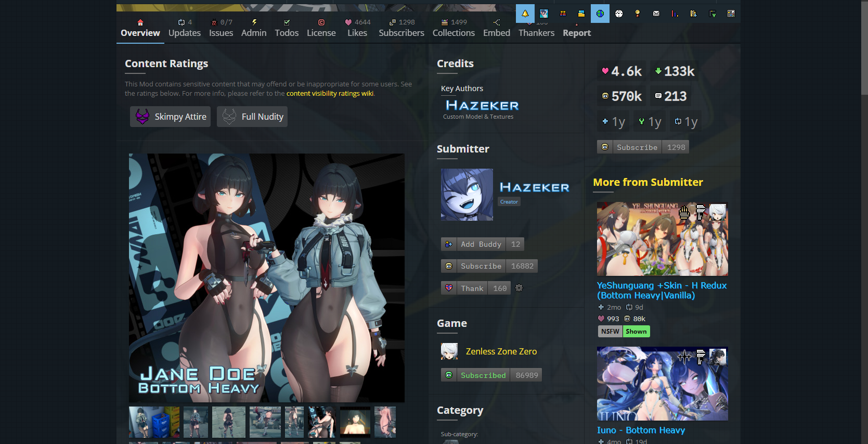
Task: Click the 80k views on YeShunguang card
Action: (x=634, y=319)
